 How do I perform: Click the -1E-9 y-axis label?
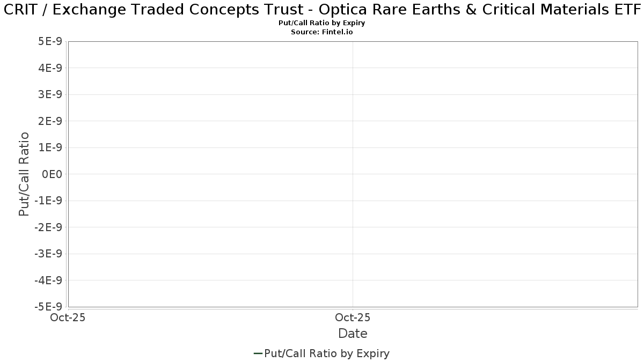[x=49, y=201]
